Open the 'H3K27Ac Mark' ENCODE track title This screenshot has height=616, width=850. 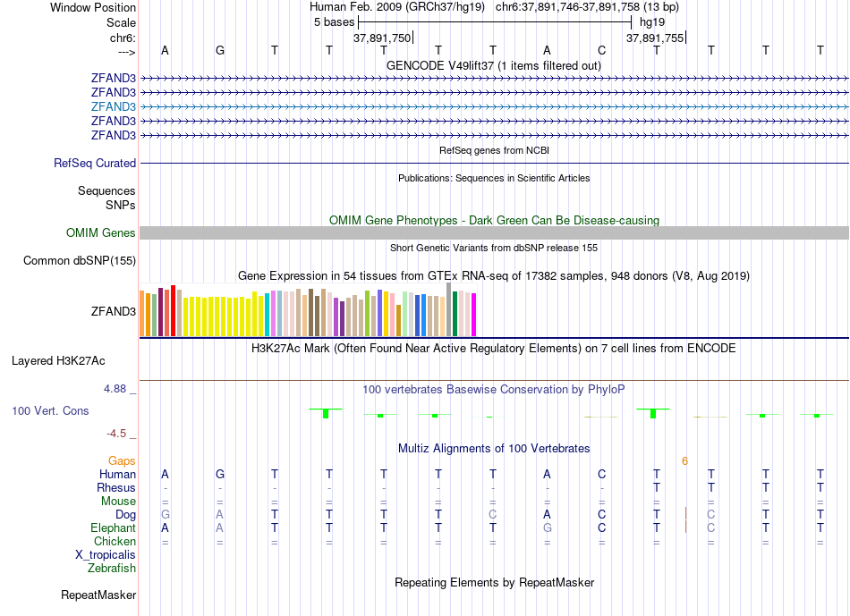pyautogui.click(x=493, y=349)
